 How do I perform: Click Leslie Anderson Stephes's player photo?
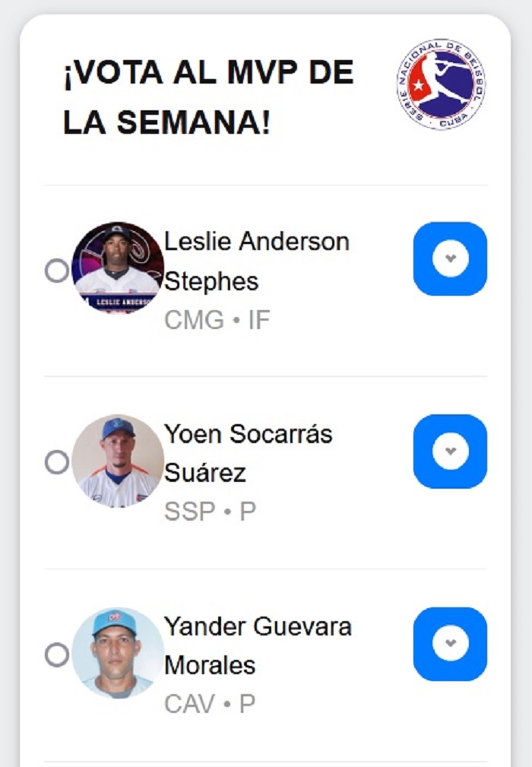[x=117, y=268]
